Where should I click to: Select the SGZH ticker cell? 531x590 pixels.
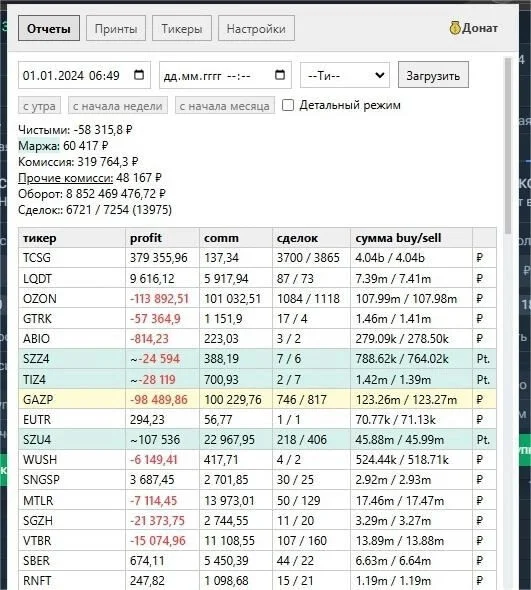(72, 520)
